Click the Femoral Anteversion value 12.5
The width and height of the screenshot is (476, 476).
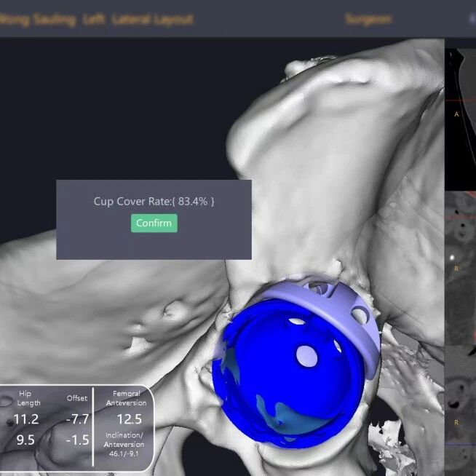click(130, 419)
